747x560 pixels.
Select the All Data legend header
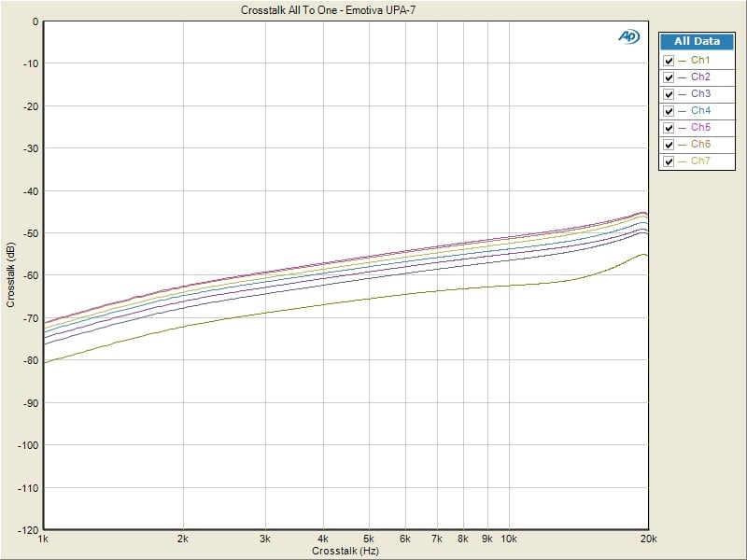(697, 42)
